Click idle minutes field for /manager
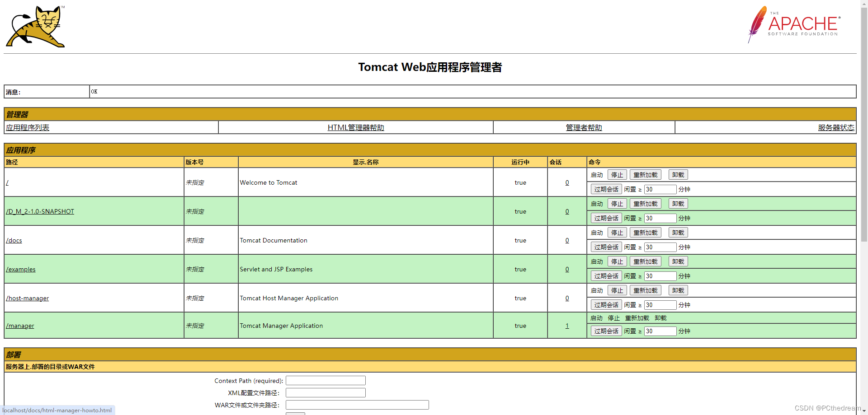868x415 pixels. [660, 331]
